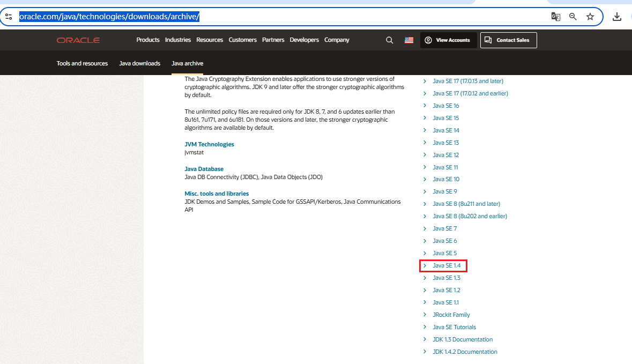Screen dimensions: 632x364
Task: Open the Java SE 1.1 archive link
Action: [x=446, y=302]
